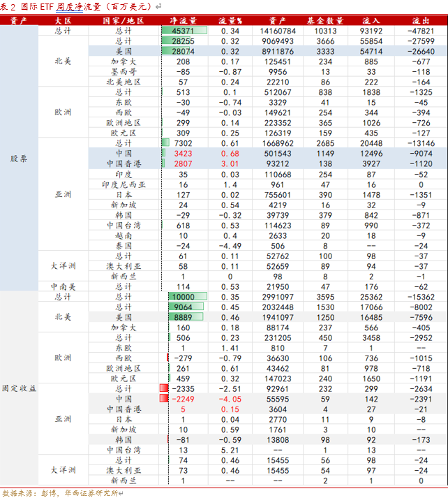Viewport: 448px width, 498px height.
Task: Click the 大区 column header
Action: click(62, 21)
